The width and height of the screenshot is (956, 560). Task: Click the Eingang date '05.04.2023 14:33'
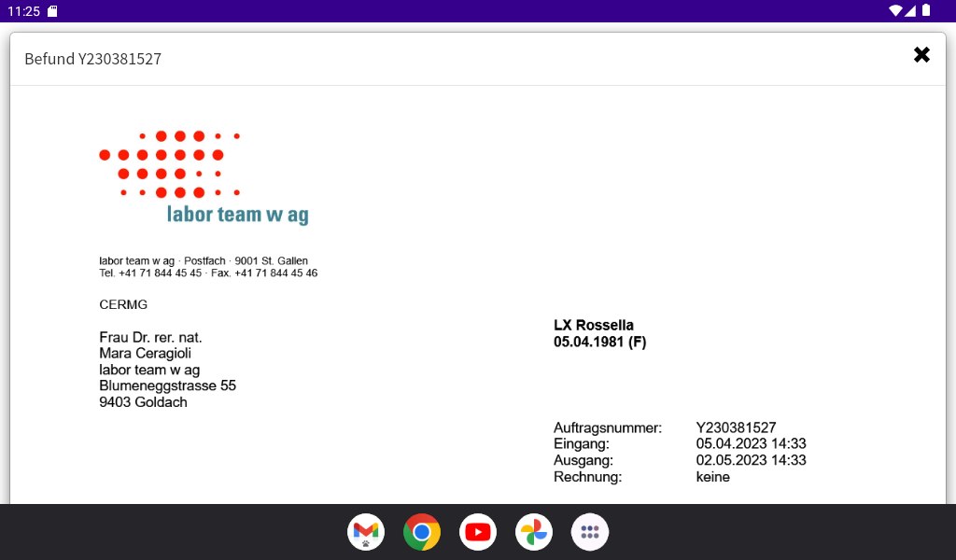click(752, 443)
